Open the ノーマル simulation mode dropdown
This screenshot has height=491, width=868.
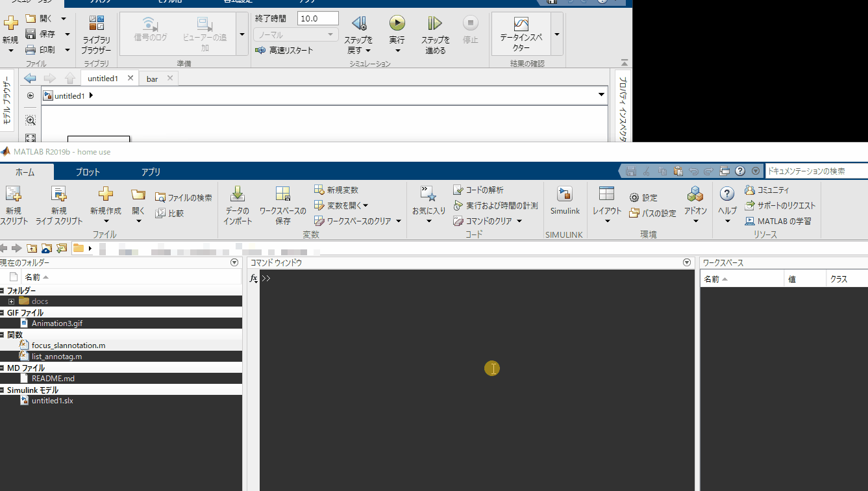295,34
